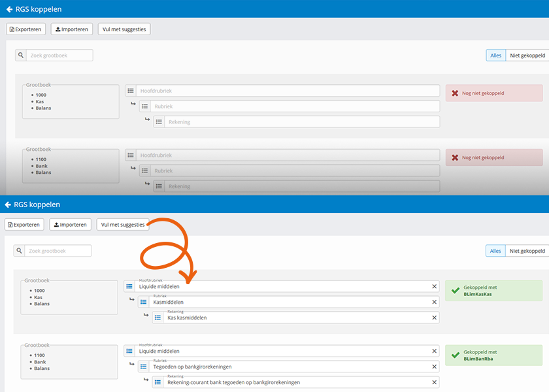Clear Tegoeden op bankgirorekeningen with its X
The height and width of the screenshot is (392, 549).
click(x=434, y=367)
